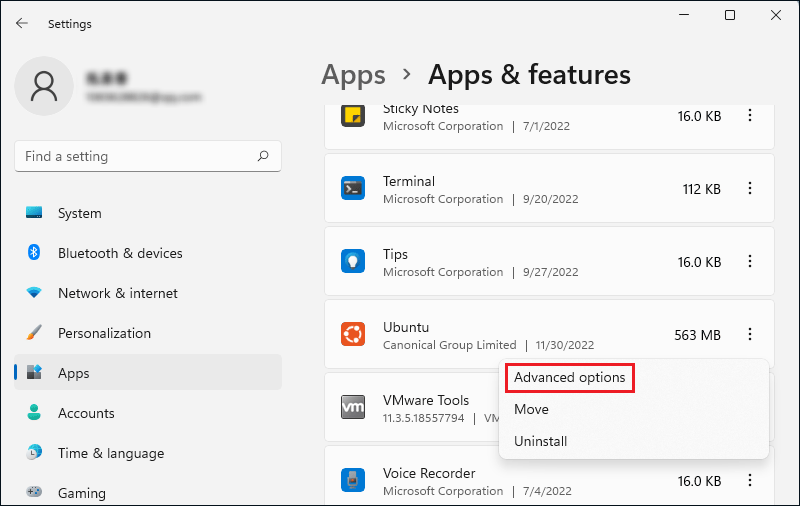This screenshot has width=800, height=506.
Task: Click the 112 KB size value
Action: click(702, 189)
